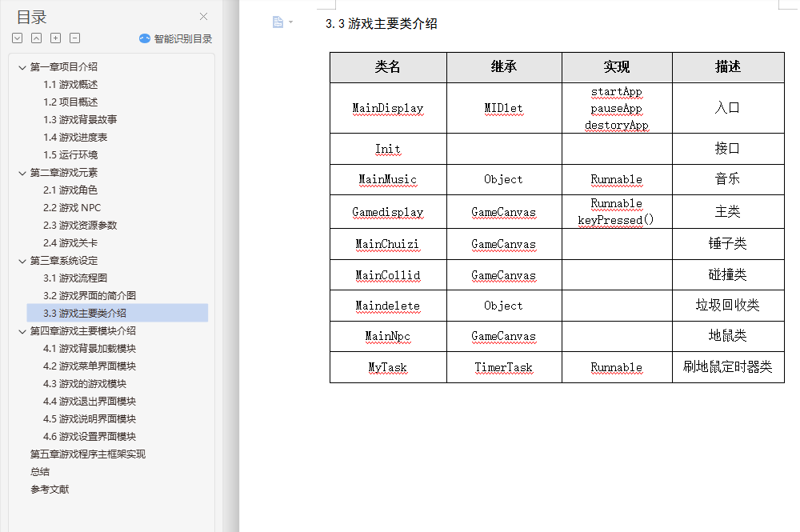Go to 4.2 游戏菜单界面模块

pos(90,366)
